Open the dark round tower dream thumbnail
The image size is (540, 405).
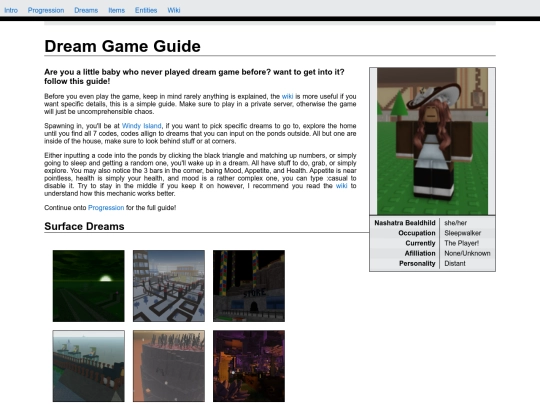tap(169, 366)
